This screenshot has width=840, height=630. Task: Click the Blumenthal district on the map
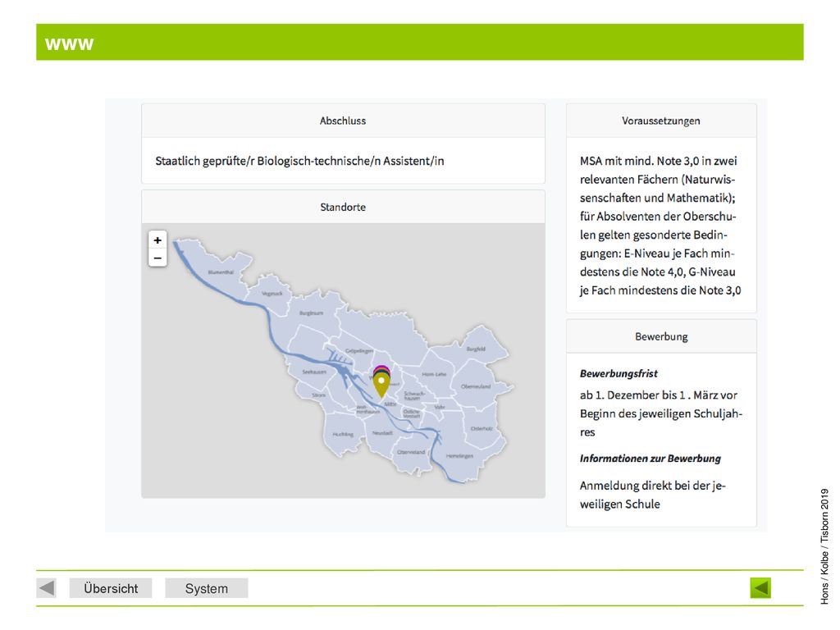221,272
